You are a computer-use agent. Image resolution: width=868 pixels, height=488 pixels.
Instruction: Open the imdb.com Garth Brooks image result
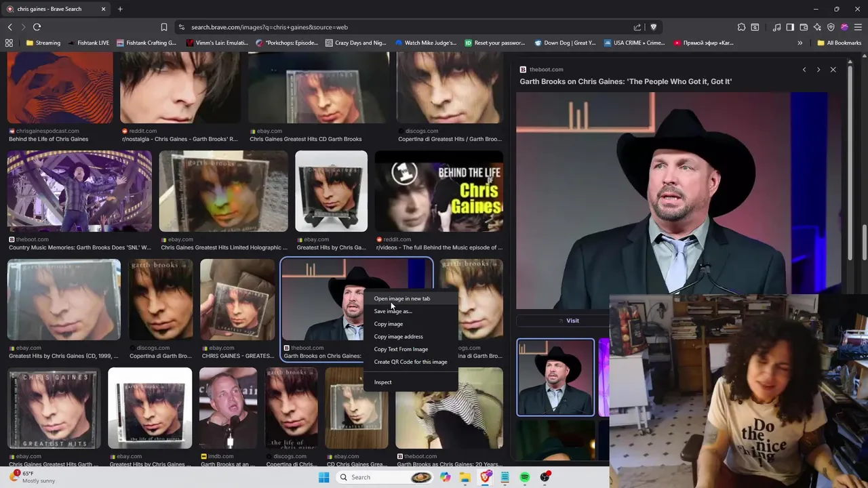[228, 409]
